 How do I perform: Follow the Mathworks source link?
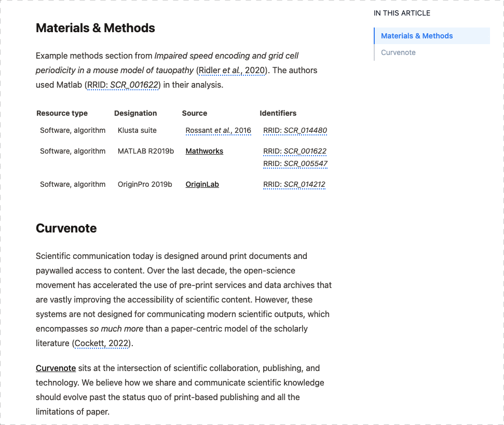205,151
